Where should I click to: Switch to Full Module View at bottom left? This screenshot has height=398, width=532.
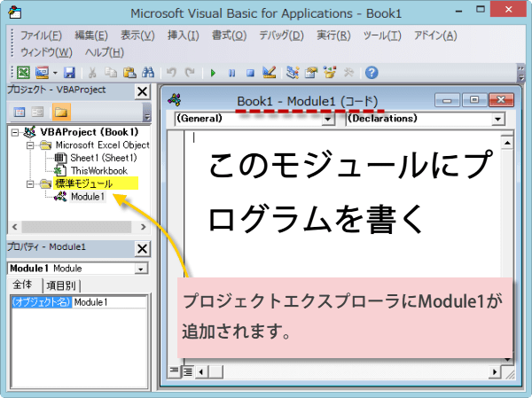coord(187,371)
